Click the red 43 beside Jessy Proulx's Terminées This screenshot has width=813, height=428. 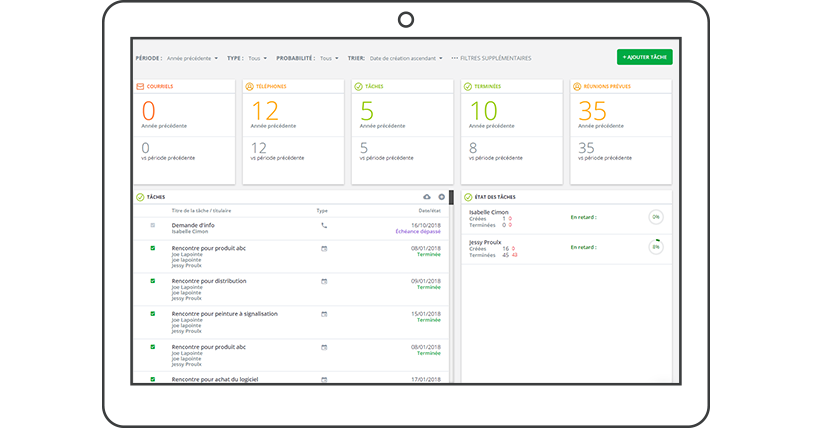point(514,255)
